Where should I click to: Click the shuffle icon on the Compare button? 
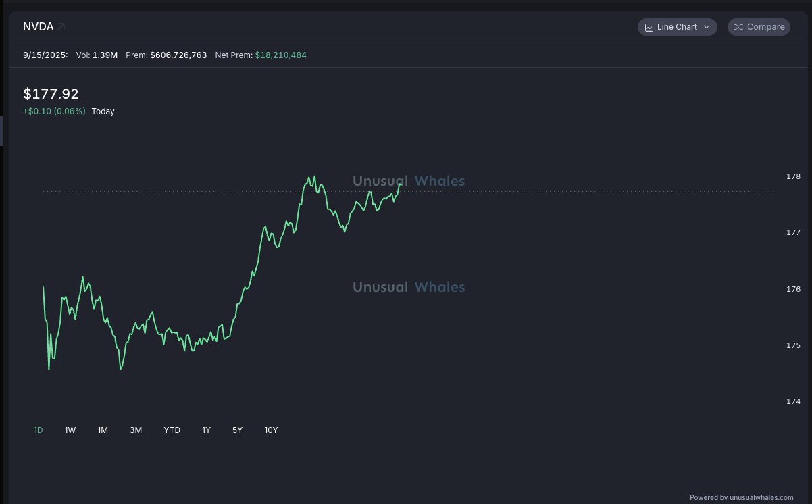[x=738, y=26]
